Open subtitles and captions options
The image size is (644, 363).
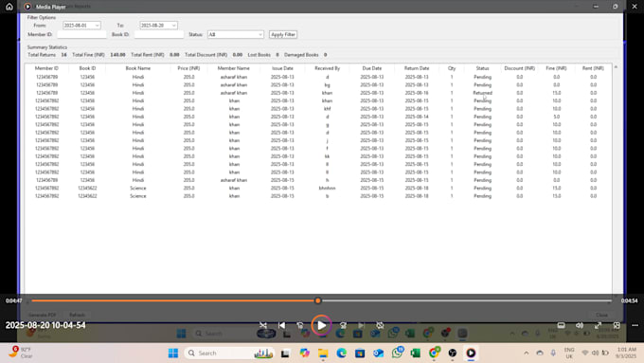(561, 325)
